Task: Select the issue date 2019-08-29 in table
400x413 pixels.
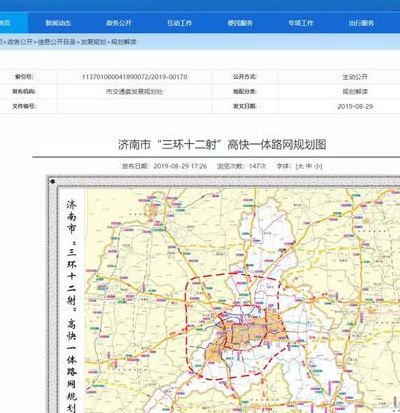Action: [355, 106]
